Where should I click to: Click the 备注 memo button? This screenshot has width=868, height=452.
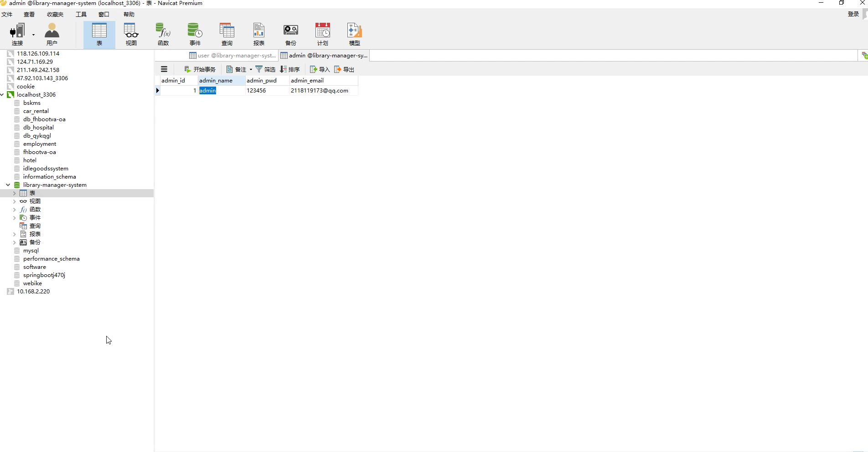[236, 69]
